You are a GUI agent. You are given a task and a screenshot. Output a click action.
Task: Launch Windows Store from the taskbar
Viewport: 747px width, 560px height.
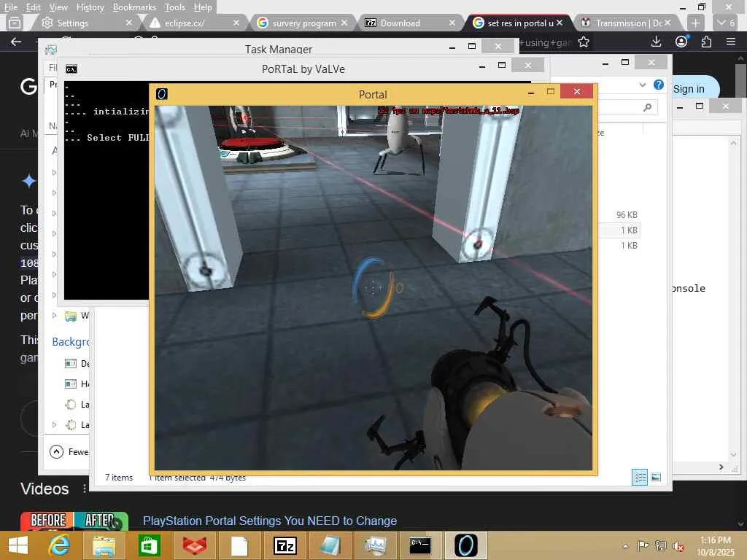pos(149,545)
